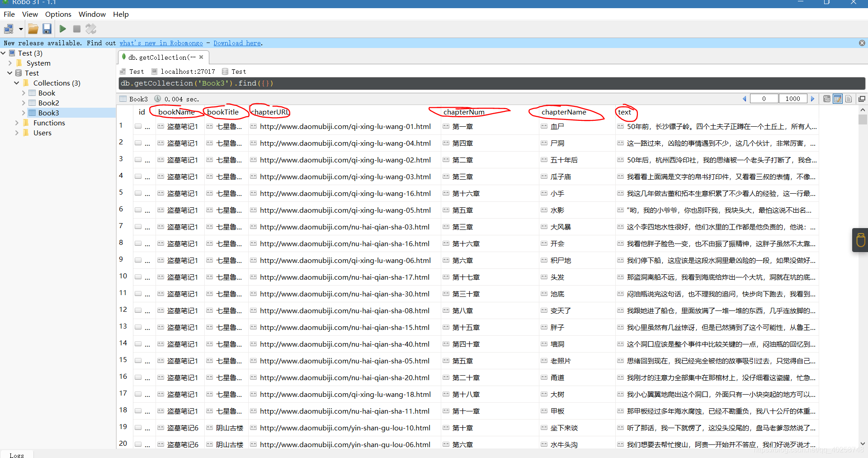The width and height of the screenshot is (868, 458).
Task: Open the connect dropdown arrow in toolbar
Action: pos(21,29)
